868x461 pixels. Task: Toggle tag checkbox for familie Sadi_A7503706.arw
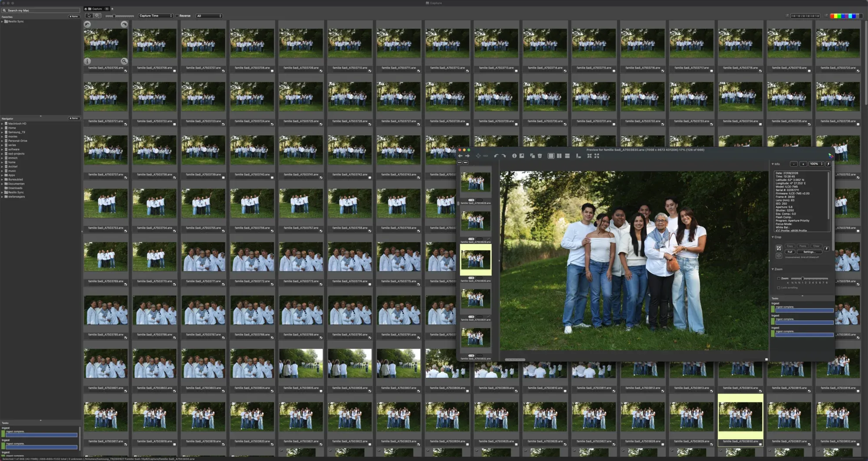click(x=174, y=71)
